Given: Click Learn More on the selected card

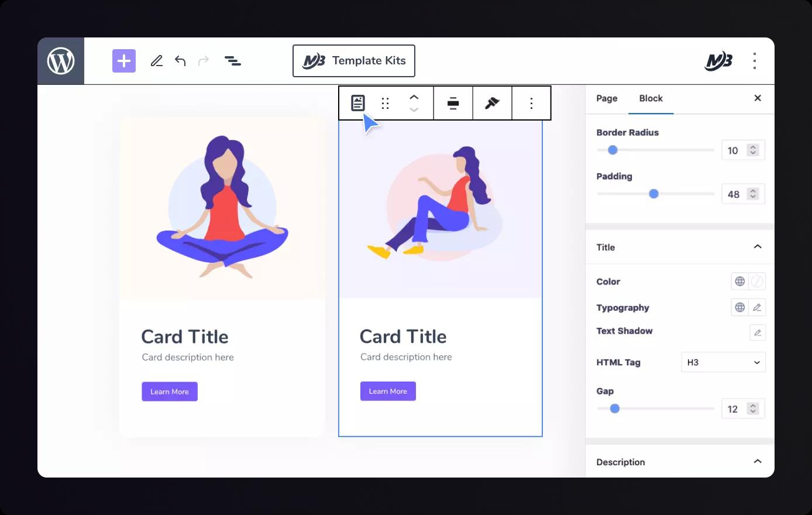Looking at the screenshot, I should pos(388,391).
